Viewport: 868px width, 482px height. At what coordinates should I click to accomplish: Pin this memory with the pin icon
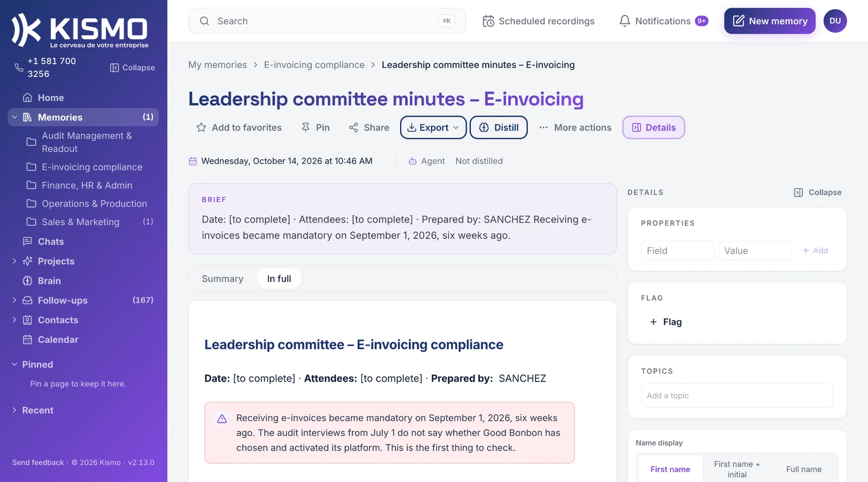[x=305, y=128]
